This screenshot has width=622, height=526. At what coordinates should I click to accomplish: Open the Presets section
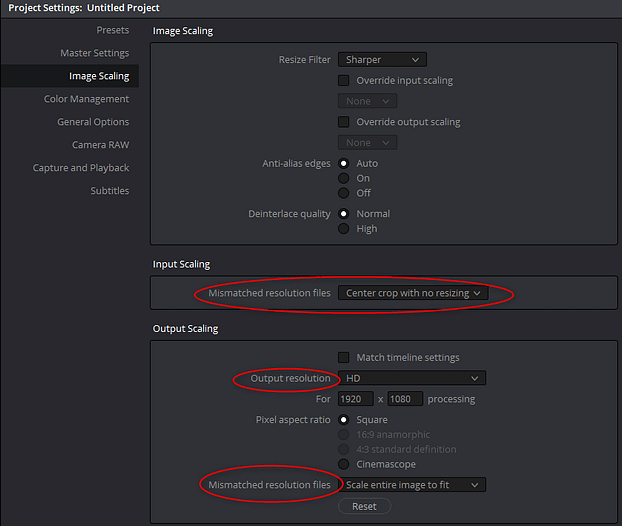tap(113, 30)
